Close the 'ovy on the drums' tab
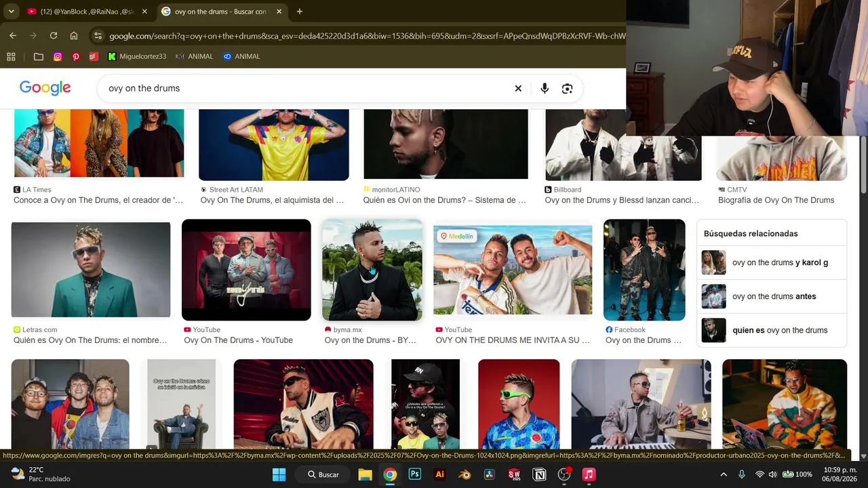The image size is (868, 488). (x=279, y=12)
